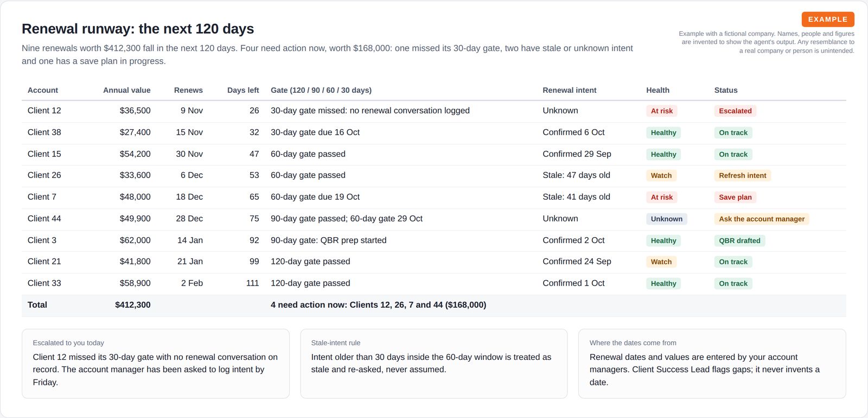
Task: Select the Where the dates come from card
Action: [x=712, y=364]
